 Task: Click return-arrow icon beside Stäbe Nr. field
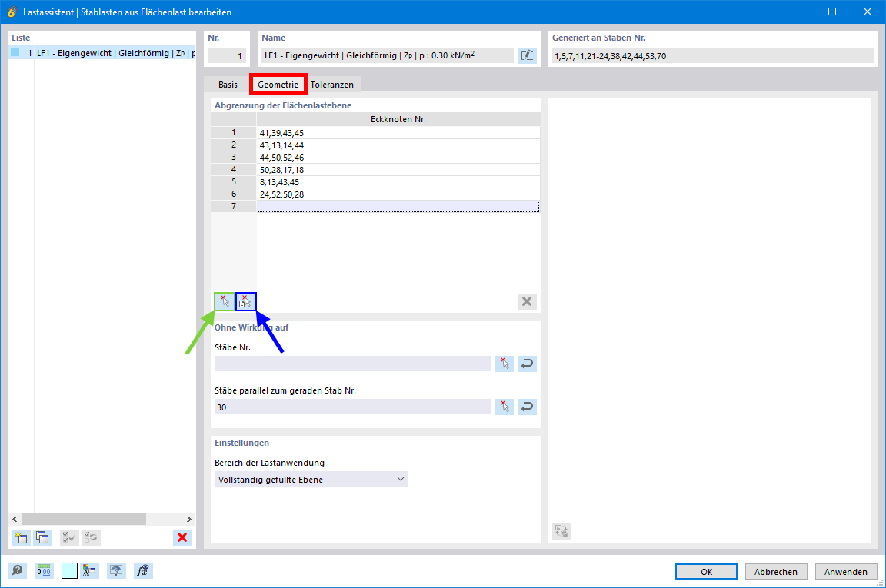pyautogui.click(x=527, y=364)
